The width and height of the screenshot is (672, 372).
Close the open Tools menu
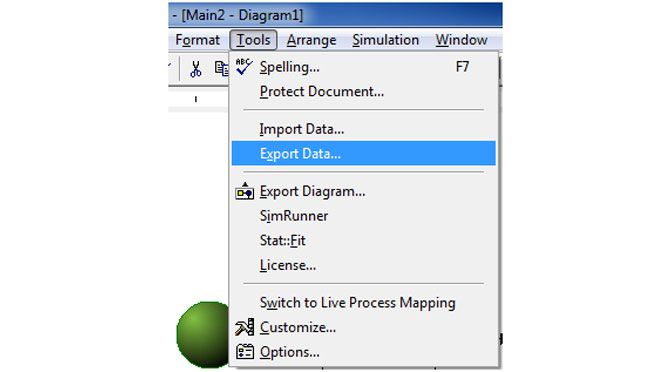(253, 40)
